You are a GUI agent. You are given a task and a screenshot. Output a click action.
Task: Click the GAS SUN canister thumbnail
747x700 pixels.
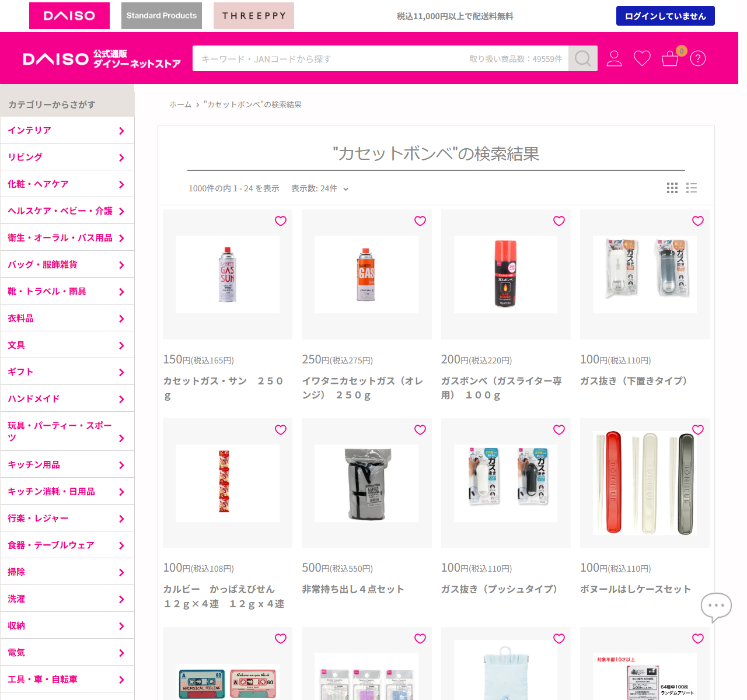(228, 274)
